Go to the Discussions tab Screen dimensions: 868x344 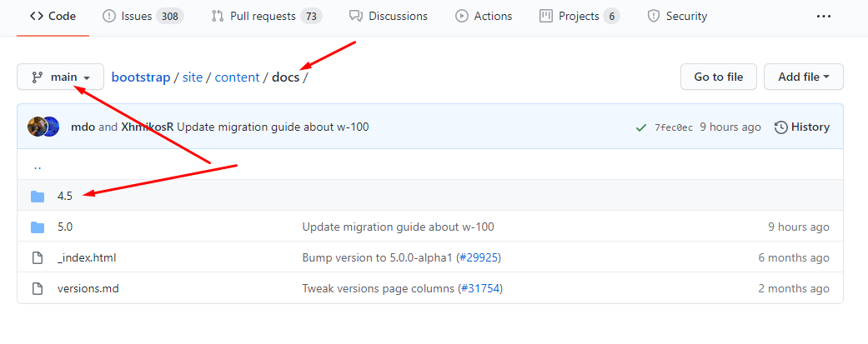[x=389, y=17]
